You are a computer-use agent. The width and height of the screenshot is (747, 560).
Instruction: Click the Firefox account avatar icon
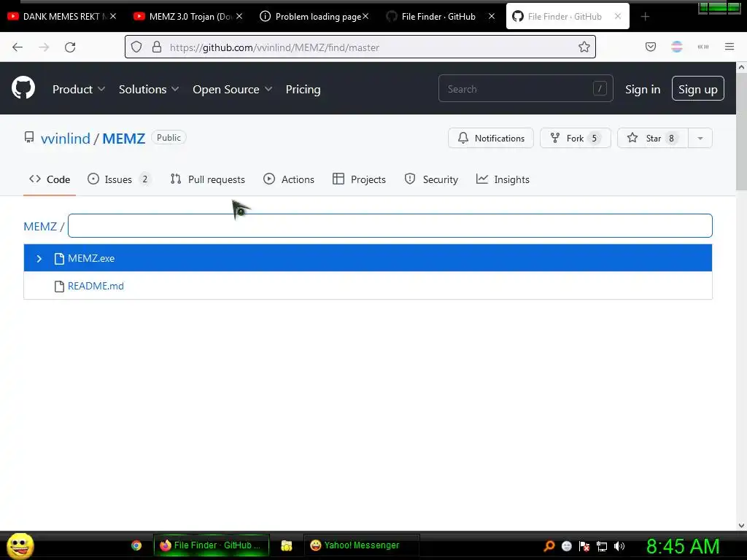pyautogui.click(x=677, y=47)
